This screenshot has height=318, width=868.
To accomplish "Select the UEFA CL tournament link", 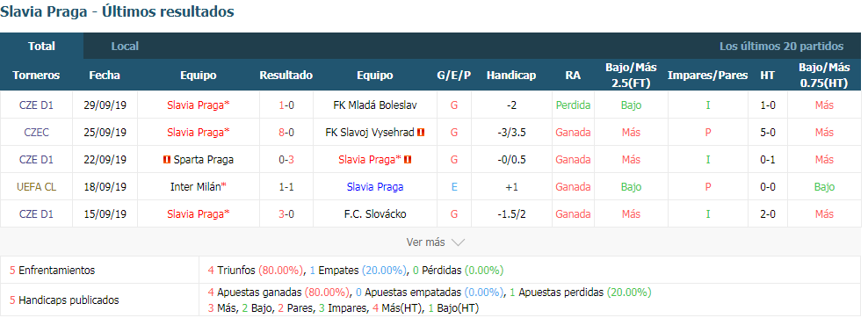I will tap(36, 187).
